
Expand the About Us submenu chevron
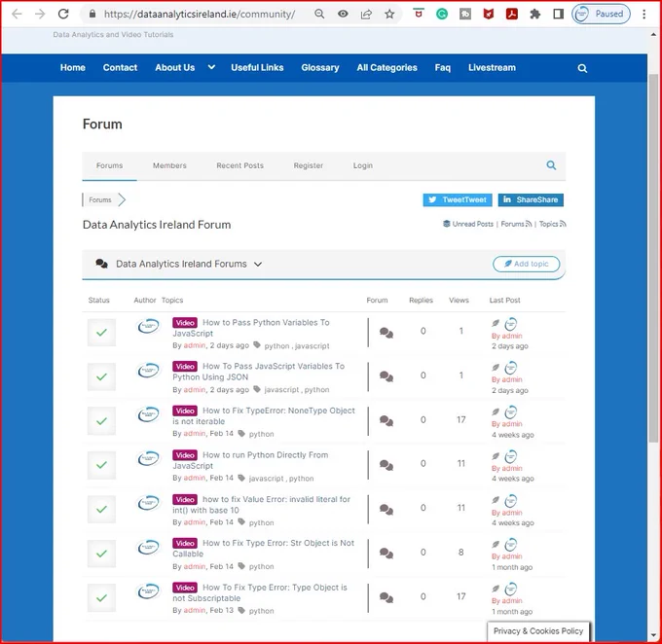tap(211, 67)
